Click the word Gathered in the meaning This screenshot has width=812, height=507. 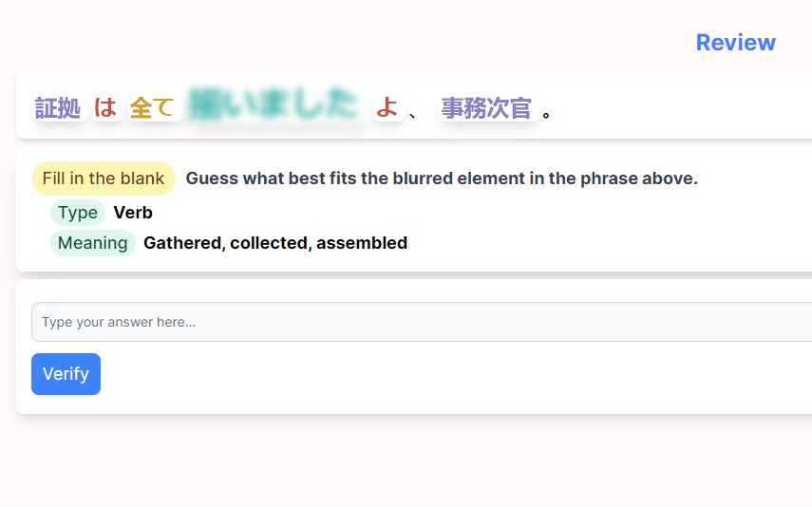point(184,243)
